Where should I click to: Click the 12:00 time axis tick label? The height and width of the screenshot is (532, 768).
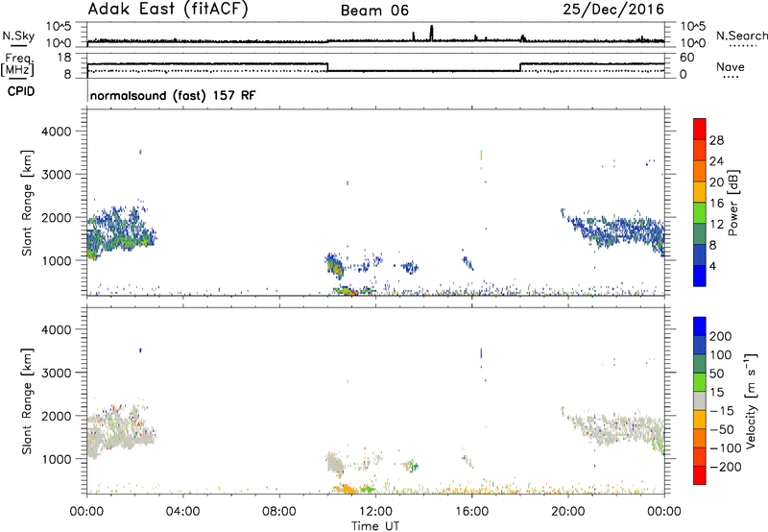[375, 512]
